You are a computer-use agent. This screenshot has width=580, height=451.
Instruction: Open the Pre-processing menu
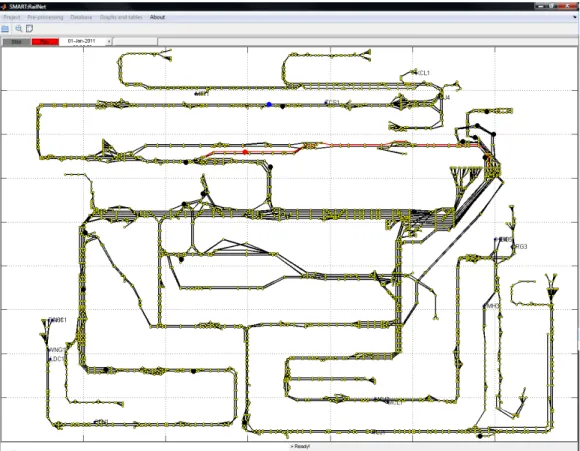(45, 17)
